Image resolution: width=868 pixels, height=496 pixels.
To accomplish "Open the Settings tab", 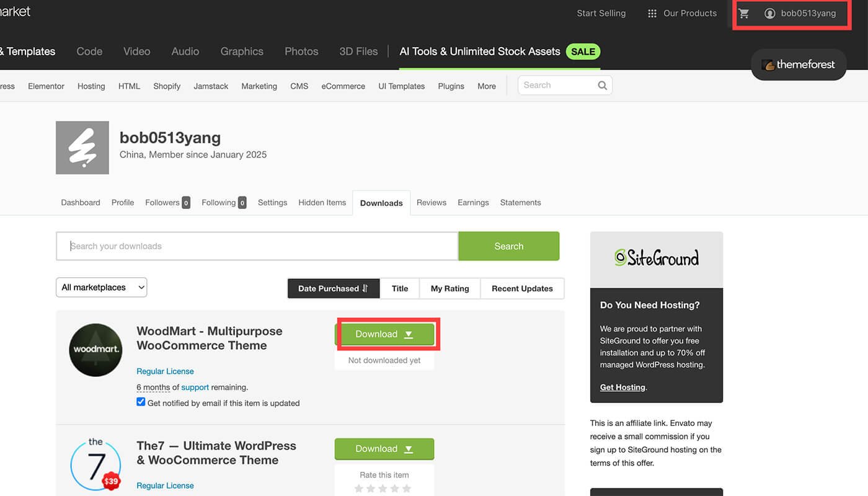I will click(272, 203).
